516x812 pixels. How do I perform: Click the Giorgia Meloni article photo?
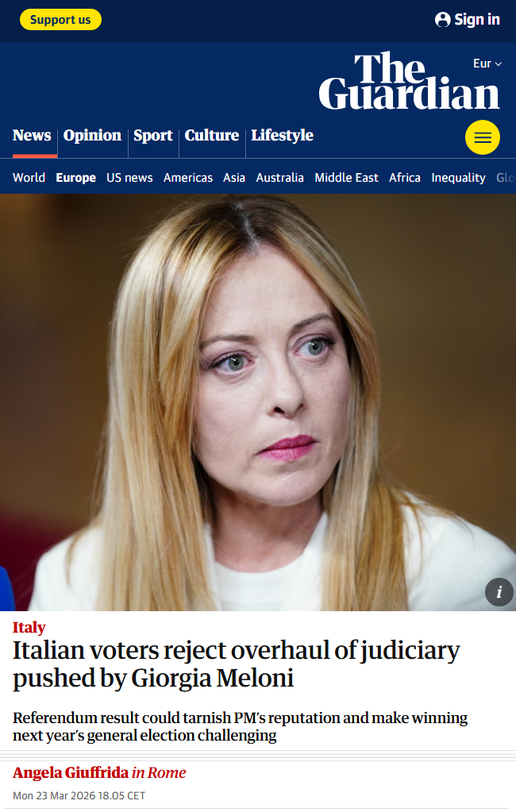click(258, 402)
